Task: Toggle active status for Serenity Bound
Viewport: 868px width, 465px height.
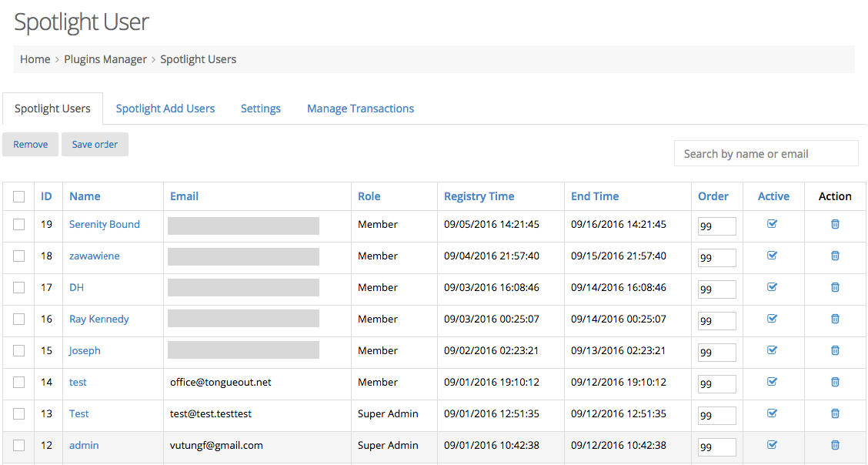Action: click(x=773, y=223)
